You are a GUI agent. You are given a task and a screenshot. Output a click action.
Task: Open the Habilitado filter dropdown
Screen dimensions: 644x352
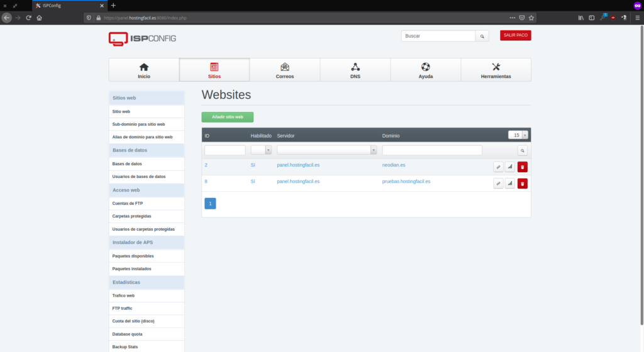261,150
